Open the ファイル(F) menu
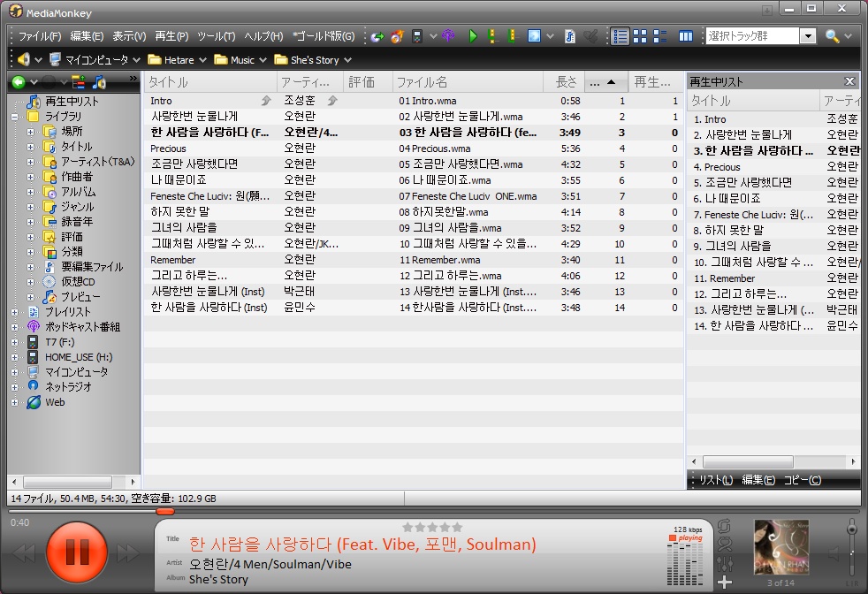Screen dimensions: 868x594 [x=40, y=36]
